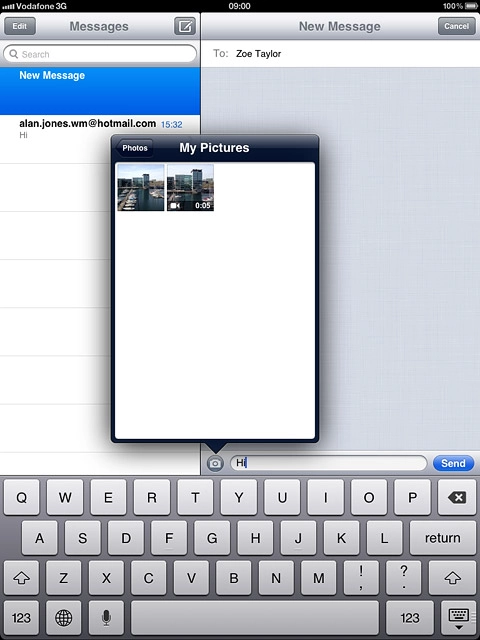The height and width of the screenshot is (640, 480).
Task: Click the search magnifier icon
Action: 13,54
